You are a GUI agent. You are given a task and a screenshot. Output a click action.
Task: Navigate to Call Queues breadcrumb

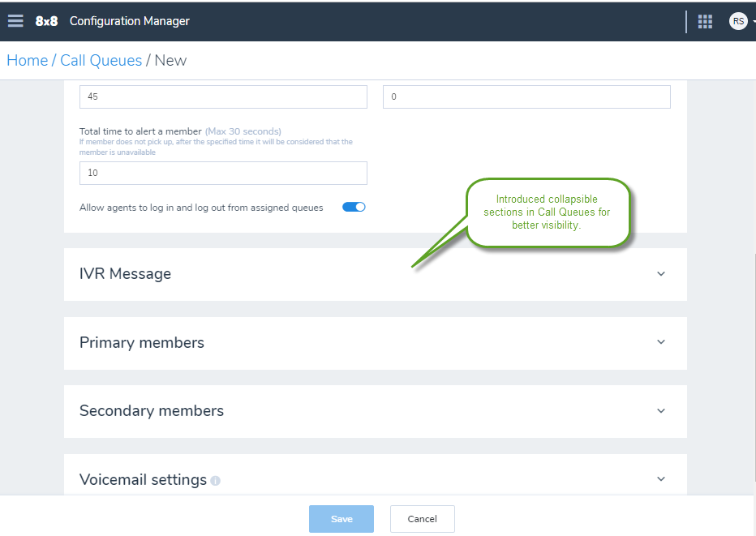click(x=101, y=61)
